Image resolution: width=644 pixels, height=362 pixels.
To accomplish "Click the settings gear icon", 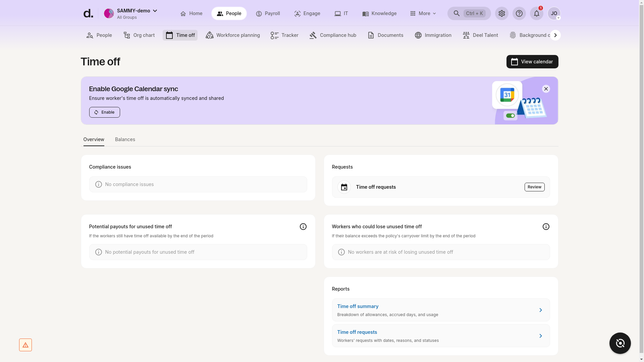I will (501, 13).
